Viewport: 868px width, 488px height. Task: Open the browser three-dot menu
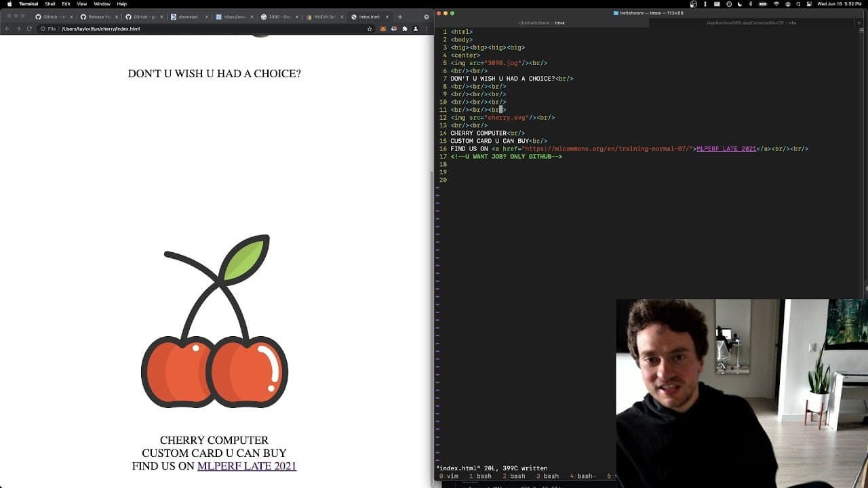[x=427, y=29]
